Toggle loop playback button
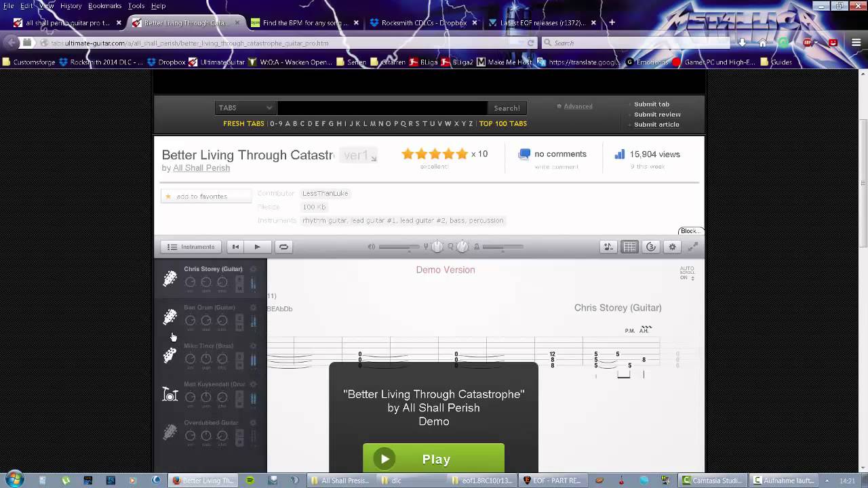Screen dimensions: 868x488 pos(283,247)
